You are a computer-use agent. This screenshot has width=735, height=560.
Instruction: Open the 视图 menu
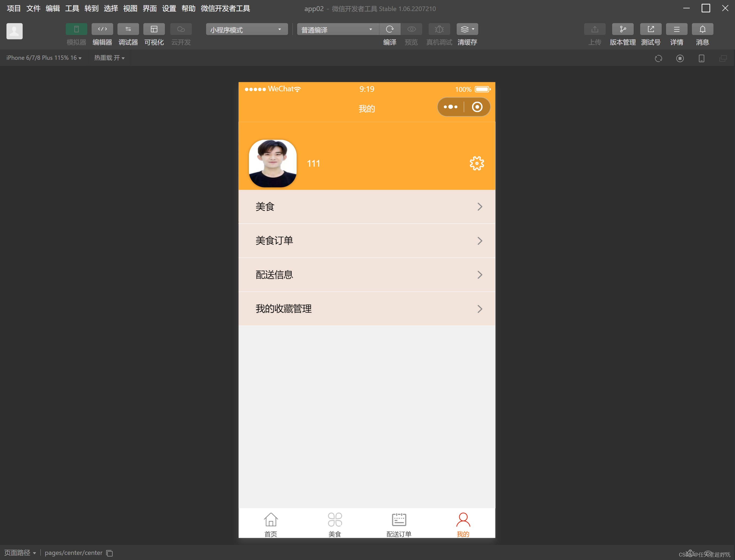(x=130, y=8)
